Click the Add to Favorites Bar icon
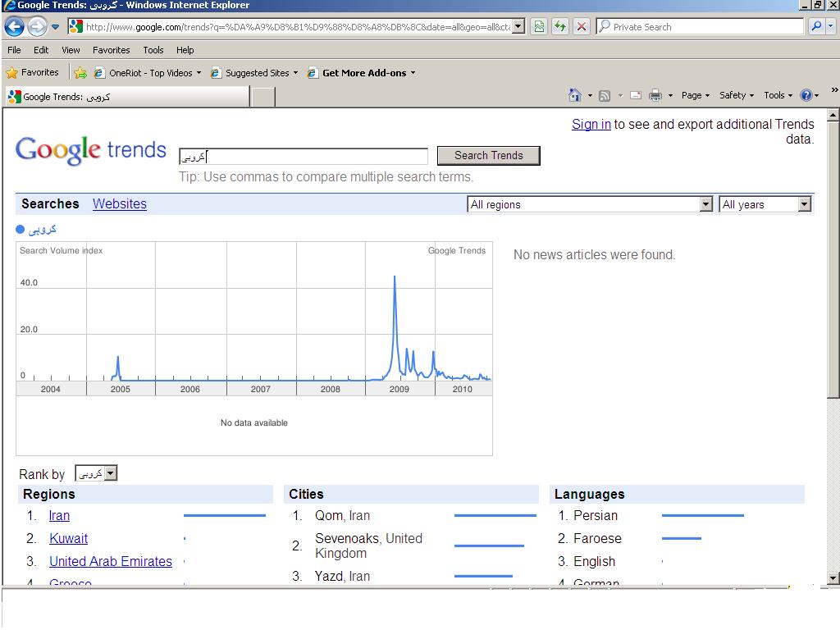Viewport: 840px width, 630px height. [x=80, y=73]
